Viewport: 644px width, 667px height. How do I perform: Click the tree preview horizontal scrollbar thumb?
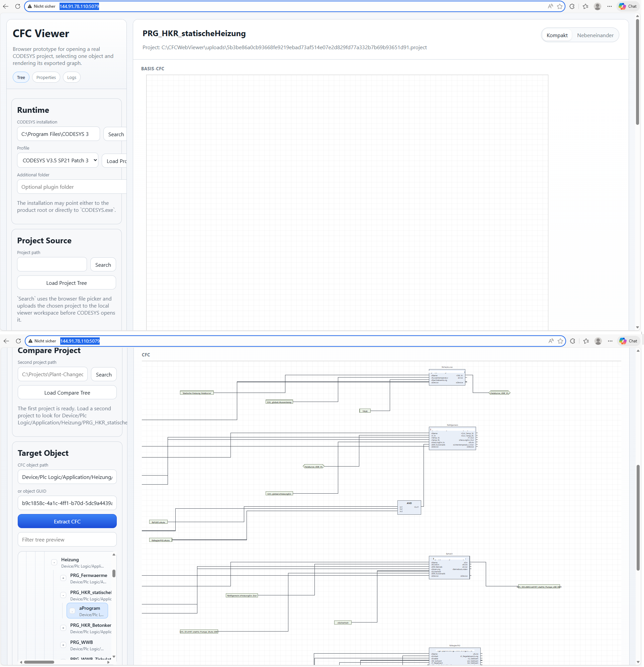pyautogui.click(x=39, y=663)
